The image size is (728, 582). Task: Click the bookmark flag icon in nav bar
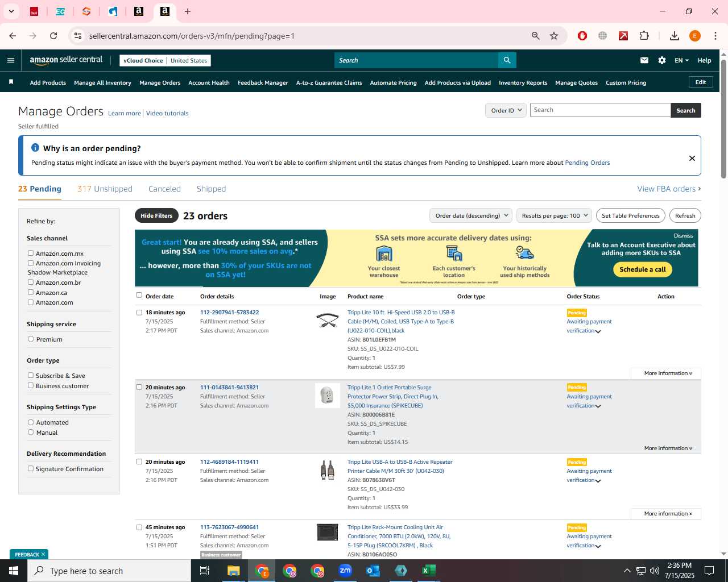coord(11,82)
